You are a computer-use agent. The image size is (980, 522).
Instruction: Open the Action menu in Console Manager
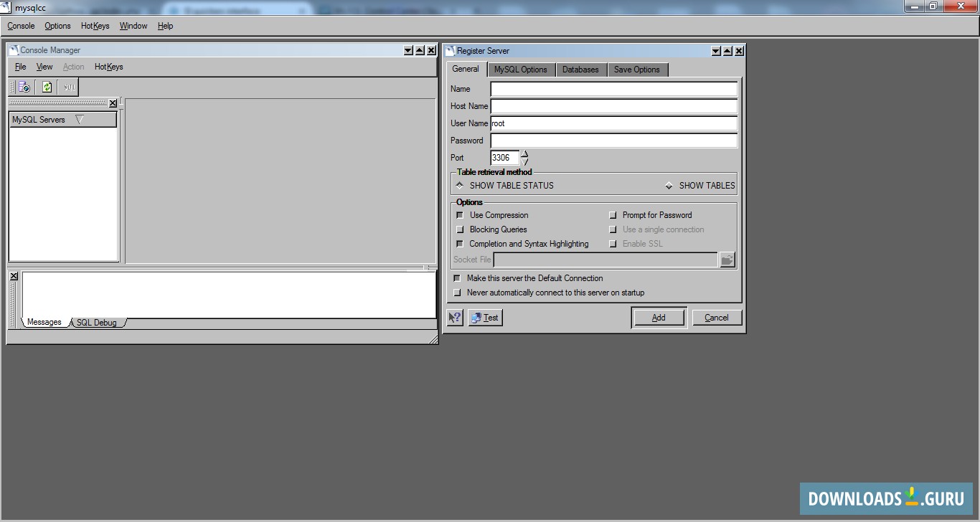[x=74, y=67]
